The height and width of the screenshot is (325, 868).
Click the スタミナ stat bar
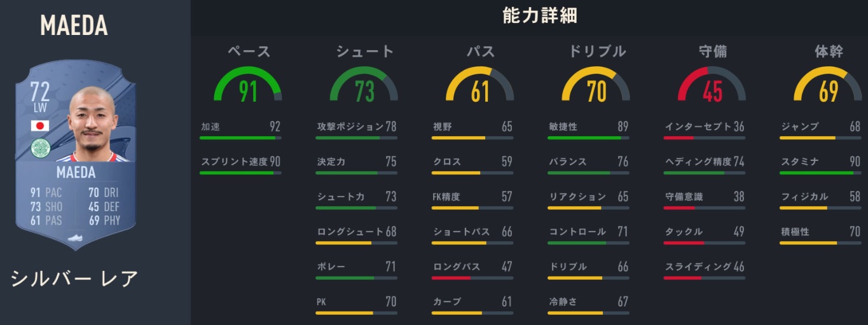(821, 172)
